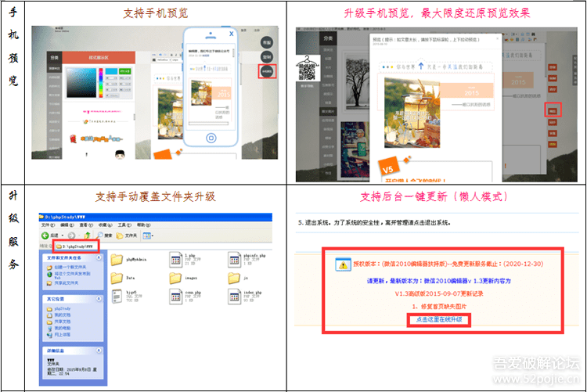587x392 pixels.
Task: Open the 工具 menu in Explorer
Action: (x=124, y=225)
